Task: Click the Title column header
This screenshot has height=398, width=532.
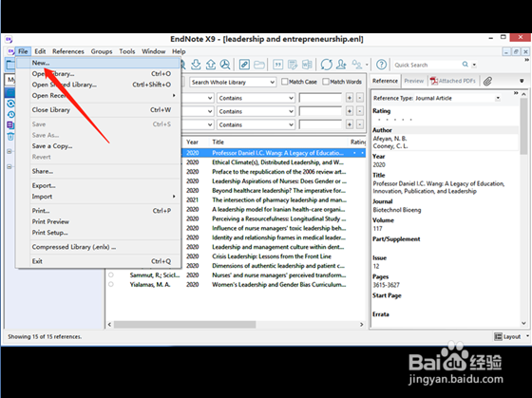Action: click(278, 142)
